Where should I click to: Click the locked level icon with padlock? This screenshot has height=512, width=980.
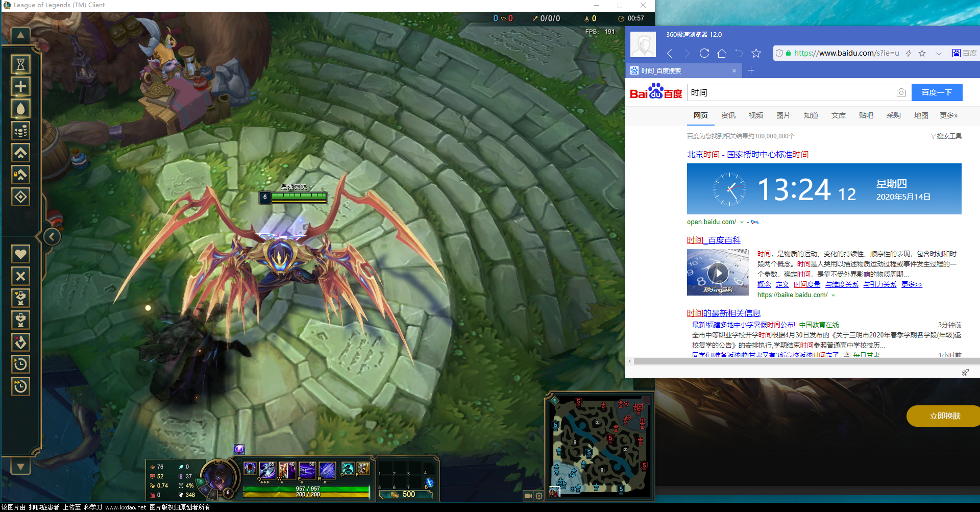coord(20,175)
